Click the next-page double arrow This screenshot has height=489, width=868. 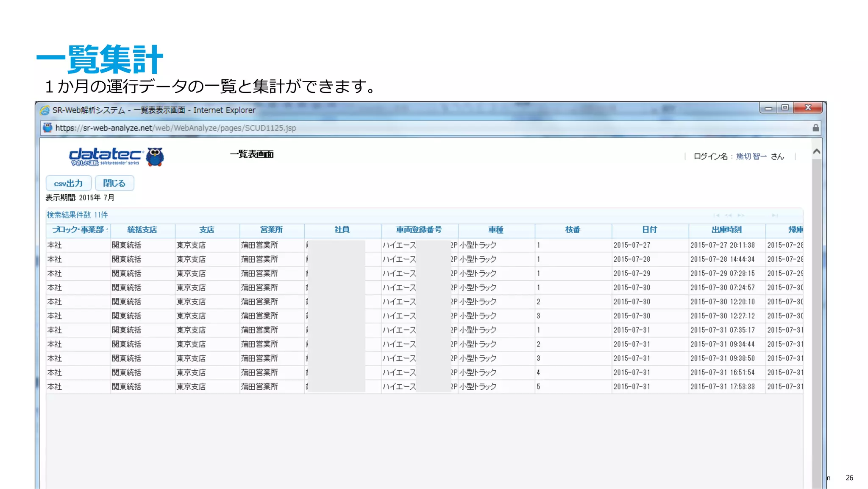point(741,215)
